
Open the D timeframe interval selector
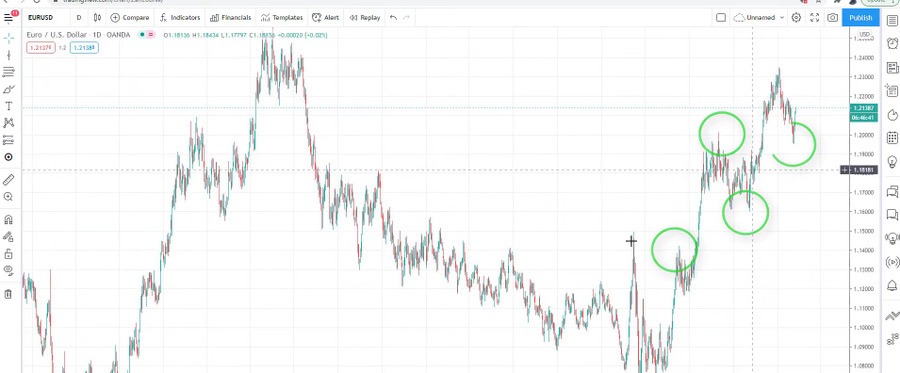[79, 18]
